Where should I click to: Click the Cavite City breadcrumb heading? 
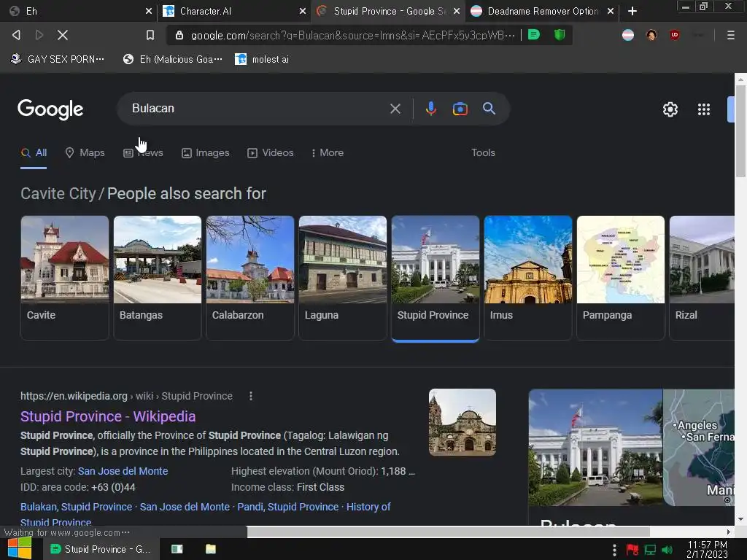point(58,194)
